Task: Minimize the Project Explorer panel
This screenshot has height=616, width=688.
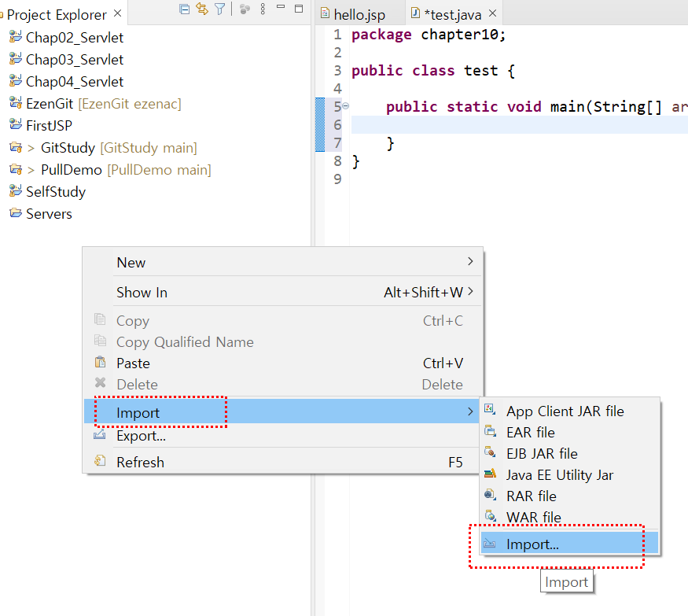Action: pyautogui.click(x=281, y=7)
